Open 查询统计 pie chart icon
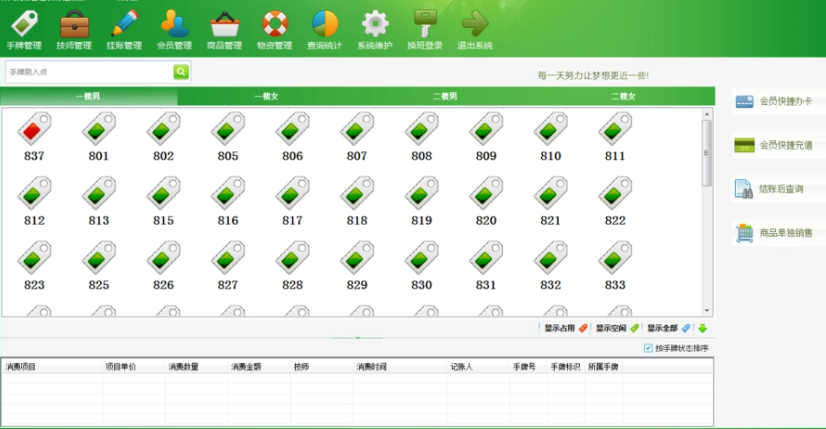Image resolution: width=826 pixels, height=429 pixels. (324, 28)
